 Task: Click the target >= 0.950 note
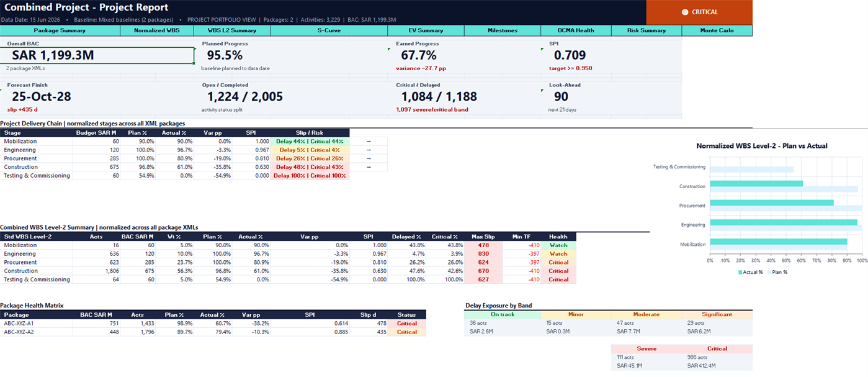pyautogui.click(x=571, y=68)
